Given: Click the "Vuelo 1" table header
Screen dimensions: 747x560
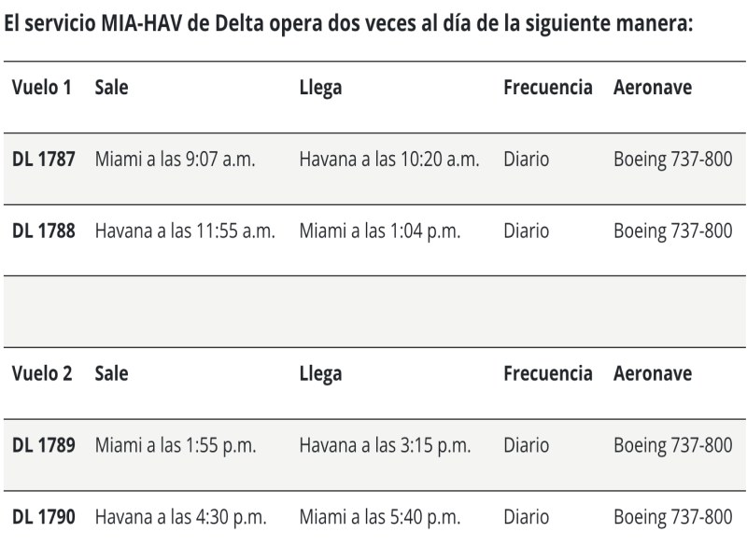Looking at the screenshot, I should tap(41, 88).
